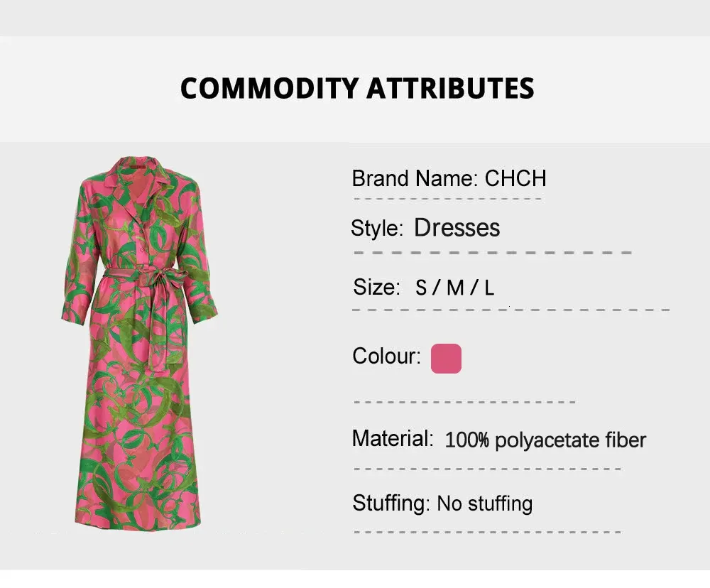This screenshot has height=588, width=710.
Task: Select the CHCH brand name value
Action: tap(515, 178)
